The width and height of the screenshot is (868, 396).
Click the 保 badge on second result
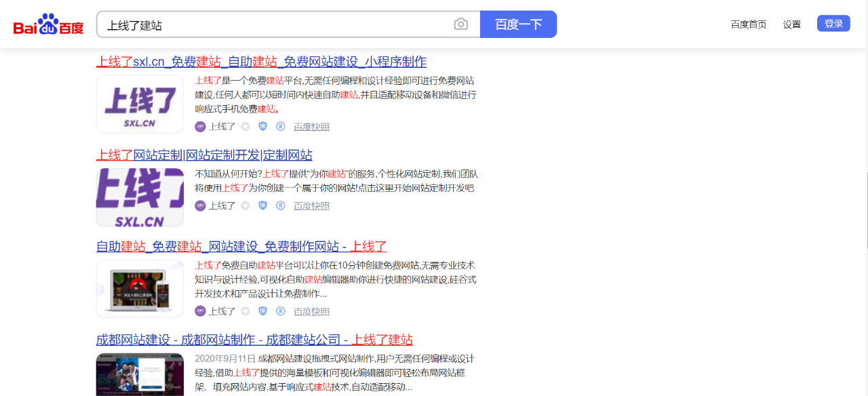tap(262, 205)
